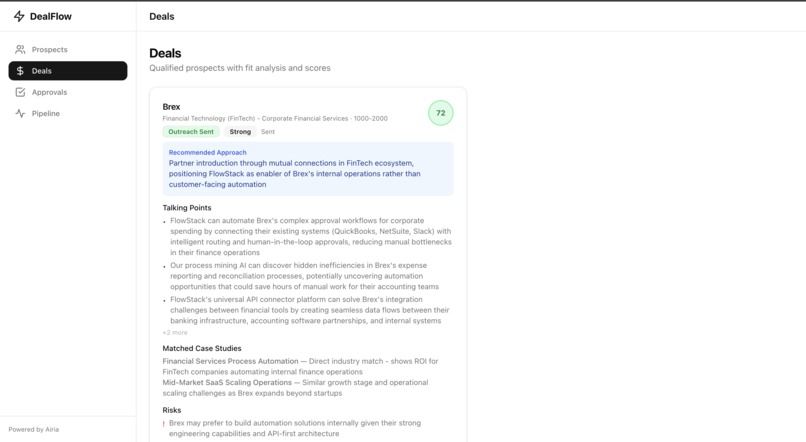Open the Pipeline view
The image size is (806, 442).
[x=68, y=114]
